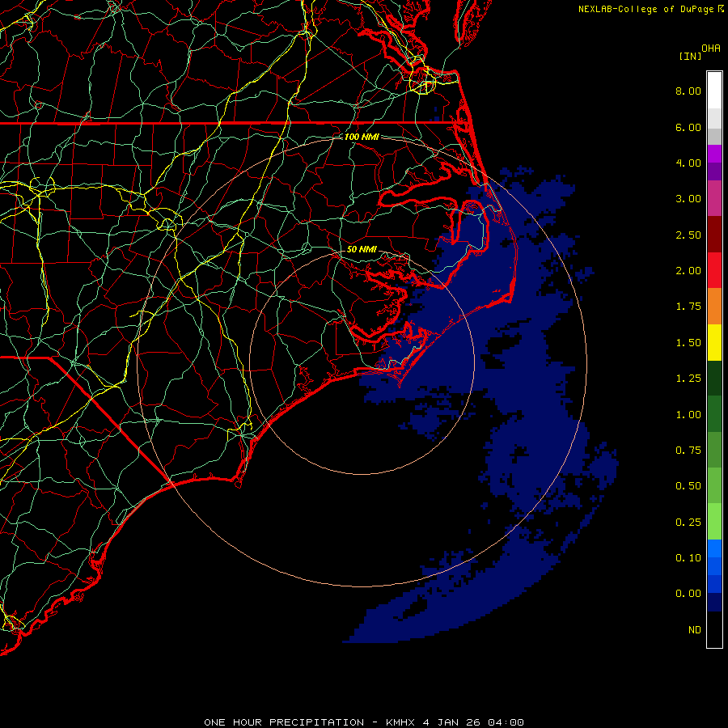Click the black ND legend swatch

[714, 629]
